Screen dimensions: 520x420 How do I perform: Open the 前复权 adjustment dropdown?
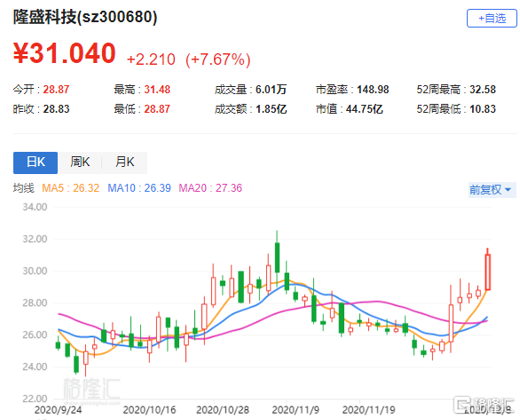492,190
